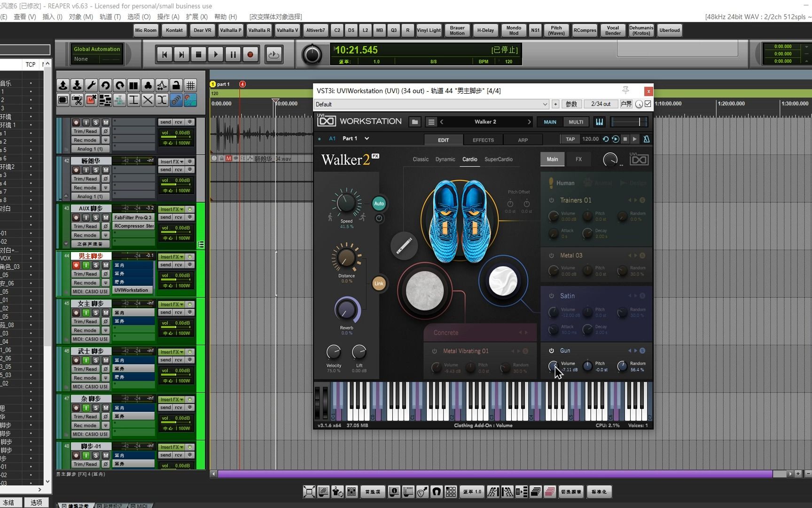
Task: Click the undo arrow icon in track toolbar
Action: (x=105, y=85)
